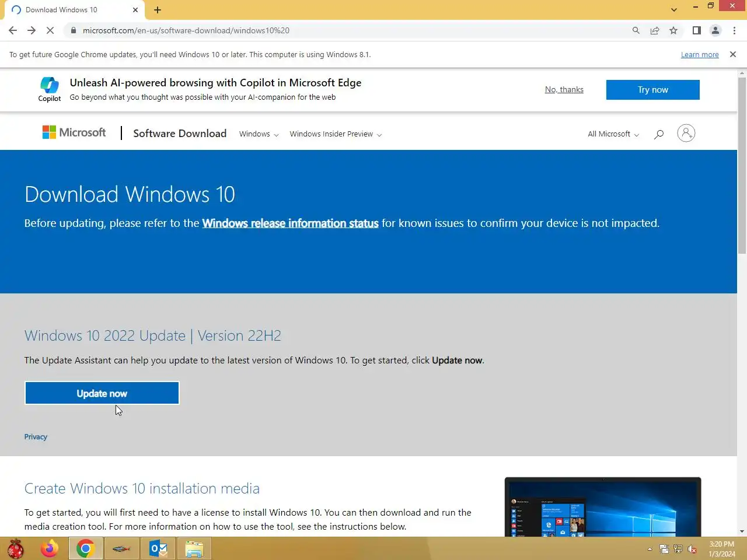Select the Download Windows 10 tab
747x560 pixels.
click(74, 10)
